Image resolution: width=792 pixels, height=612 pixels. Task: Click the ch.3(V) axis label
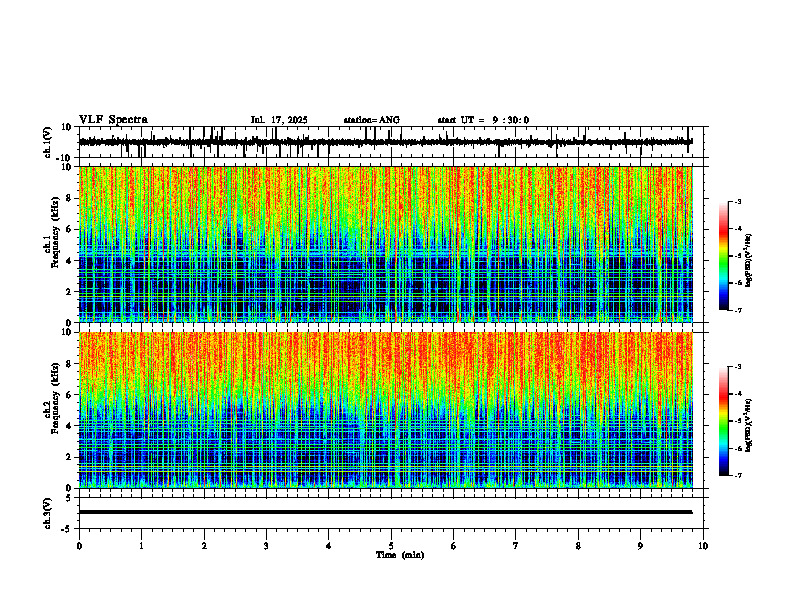[47, 513]
